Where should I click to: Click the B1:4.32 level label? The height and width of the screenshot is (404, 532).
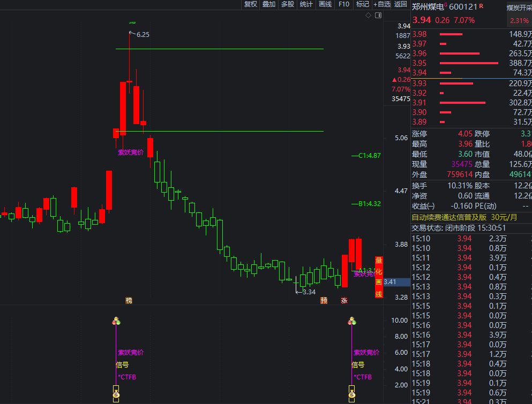tap(370, 204)
